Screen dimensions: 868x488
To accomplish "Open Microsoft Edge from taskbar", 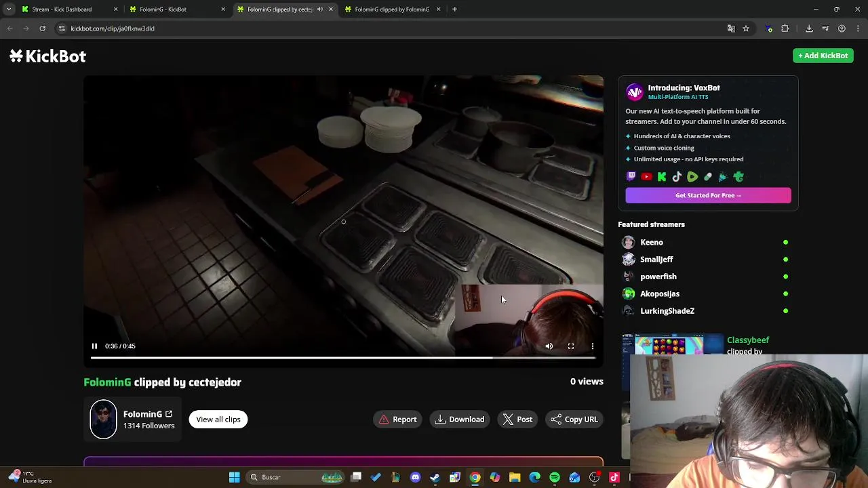I will pos(534,477).
